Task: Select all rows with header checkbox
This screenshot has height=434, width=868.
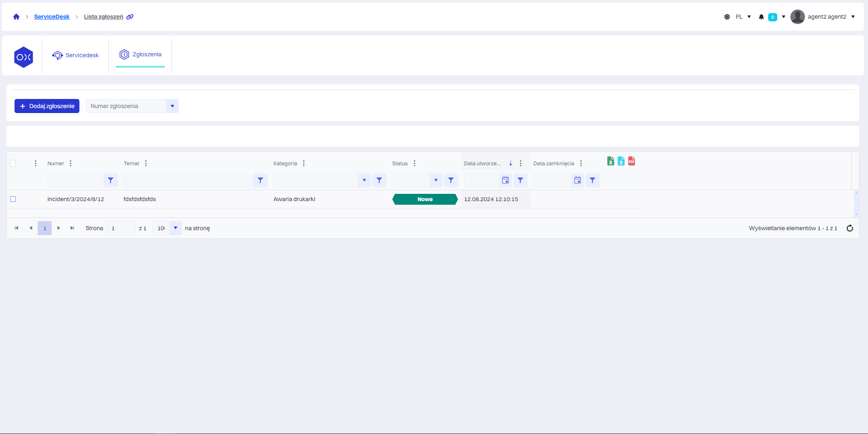Action: tap(13, 163)
